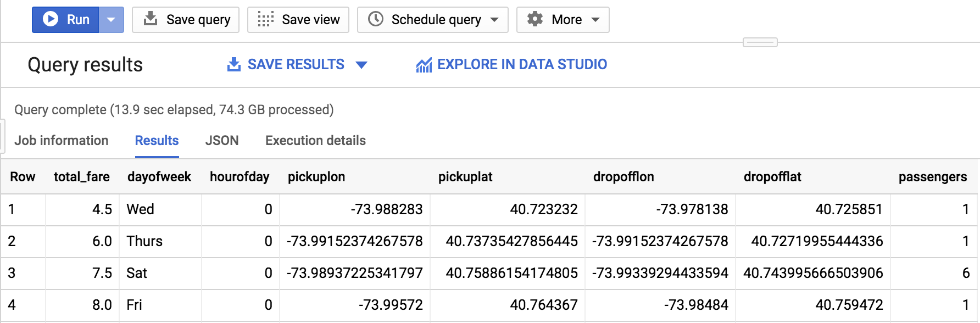
Task: Select the Thurs cell in row 2
Action: pos(144,241)
